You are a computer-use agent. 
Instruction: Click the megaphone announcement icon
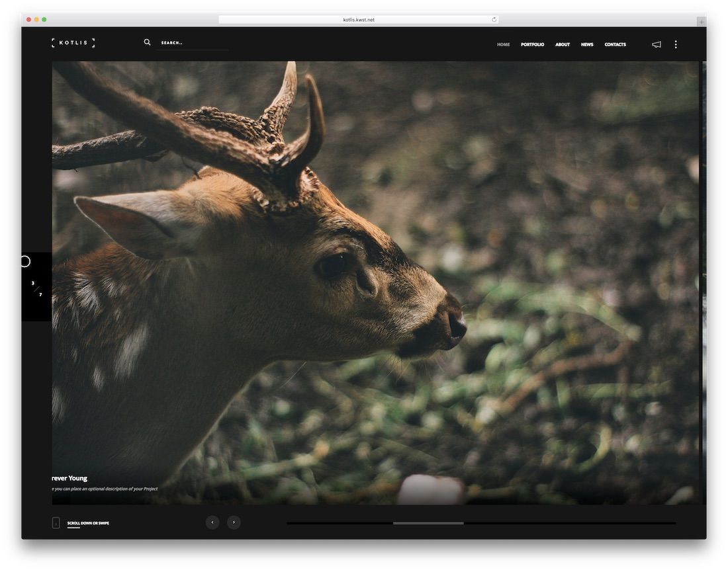[657, 44]
